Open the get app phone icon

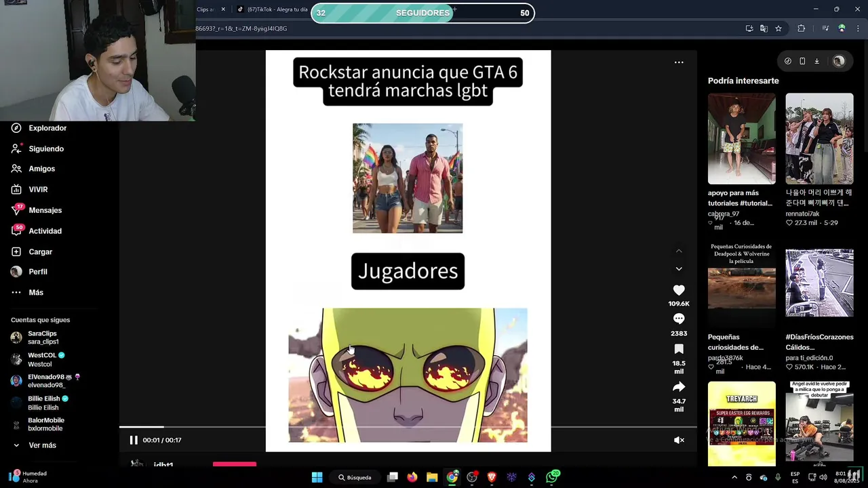(x=802, y=61)
